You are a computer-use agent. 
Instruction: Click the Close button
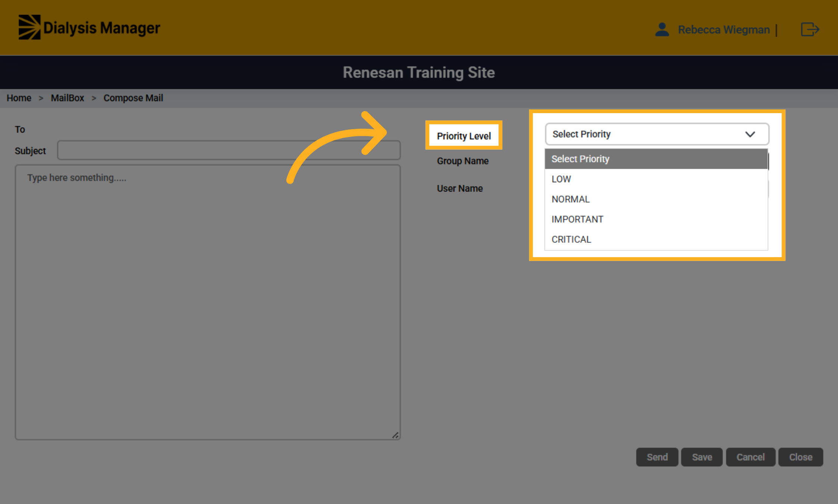click(x=800, y=457)
